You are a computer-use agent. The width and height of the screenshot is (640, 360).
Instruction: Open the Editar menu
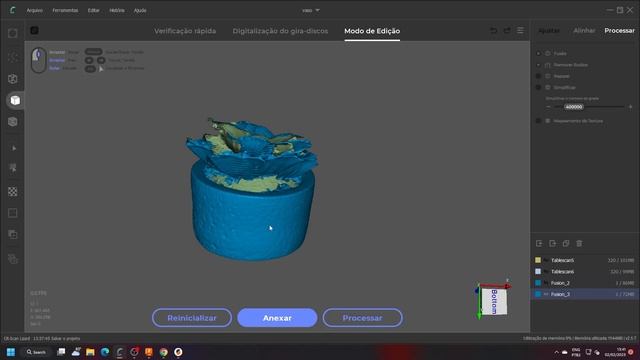click(93, 10)
